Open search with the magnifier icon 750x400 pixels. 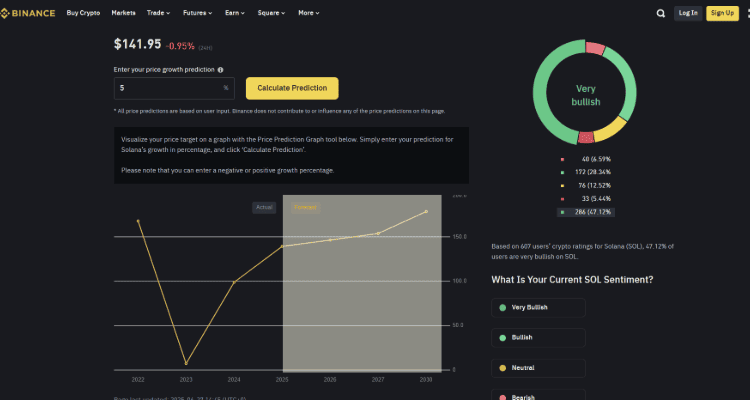coord(660,13)
